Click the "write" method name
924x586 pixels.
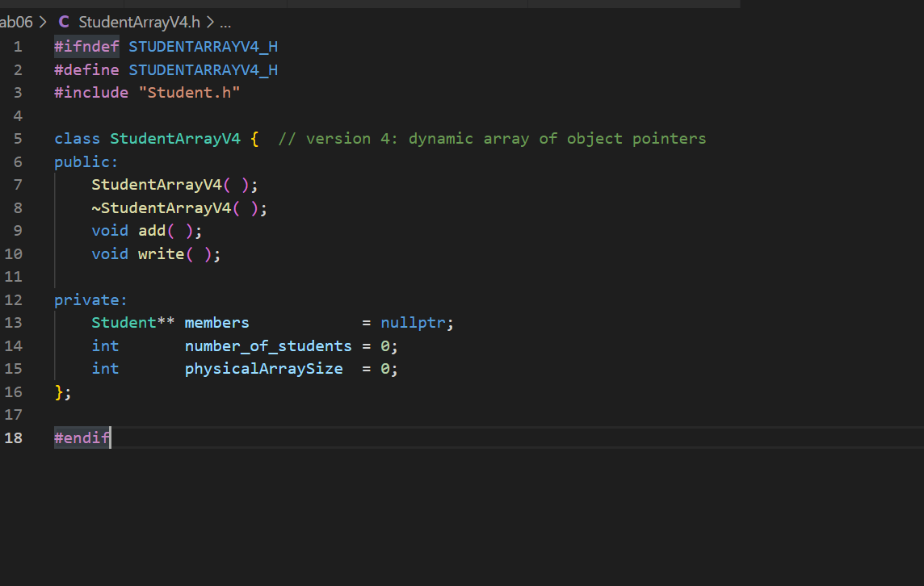(161, 253)
